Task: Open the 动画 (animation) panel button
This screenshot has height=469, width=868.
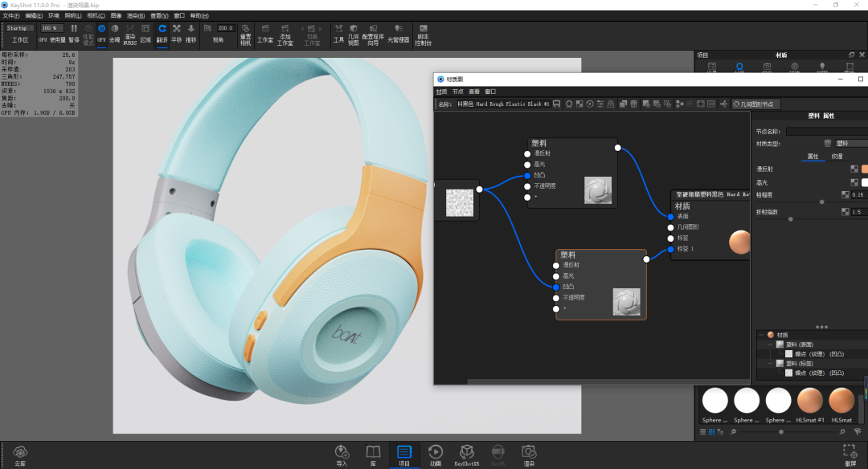Action: 436,456
